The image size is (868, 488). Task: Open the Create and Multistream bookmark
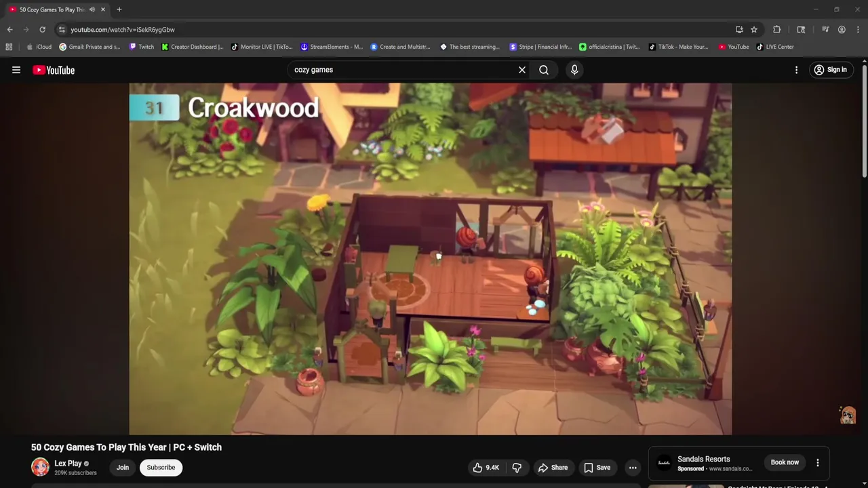(x=400, y=47)
